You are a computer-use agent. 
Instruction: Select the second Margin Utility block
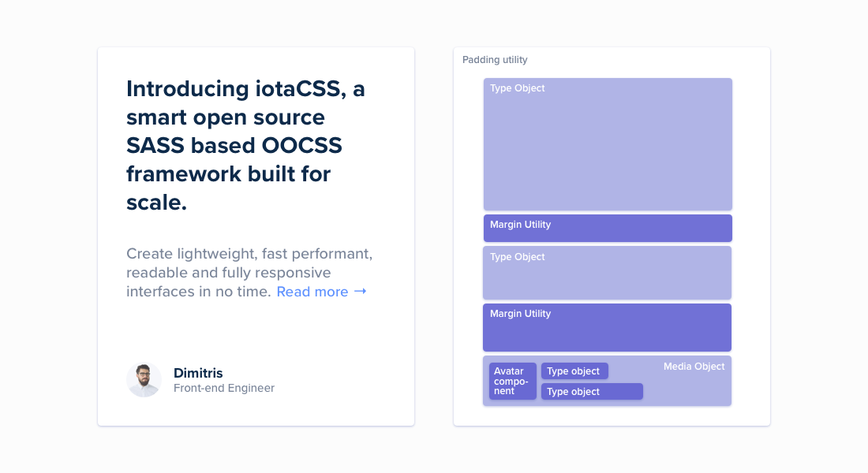607,327
